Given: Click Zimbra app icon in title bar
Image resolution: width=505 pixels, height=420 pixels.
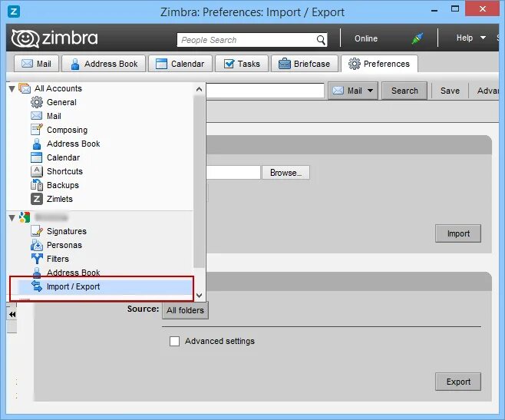Looking at the screenshot, I should 14,12.
